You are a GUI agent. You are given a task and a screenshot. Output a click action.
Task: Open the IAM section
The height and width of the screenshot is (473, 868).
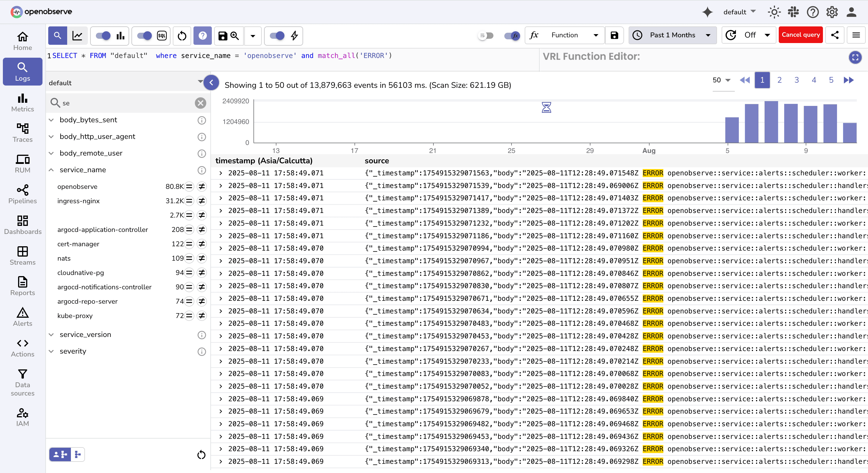click(x=22, y=416)
